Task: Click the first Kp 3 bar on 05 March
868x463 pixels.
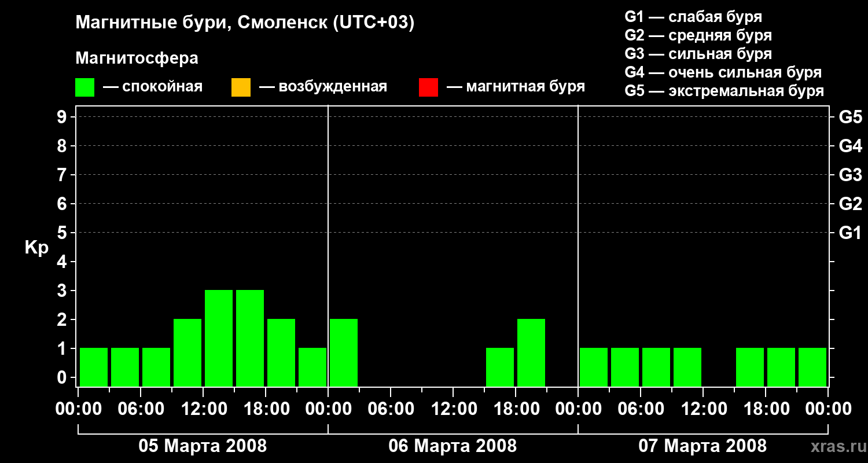Action: 219,338
